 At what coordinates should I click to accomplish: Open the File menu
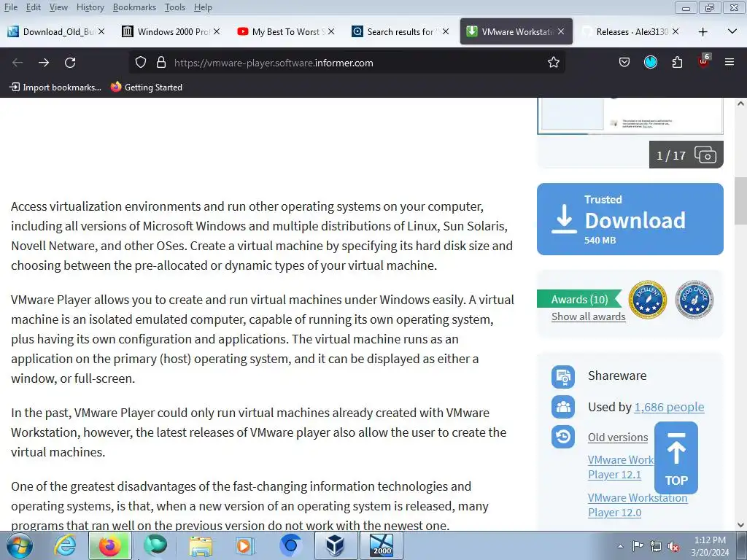point(10,7)
